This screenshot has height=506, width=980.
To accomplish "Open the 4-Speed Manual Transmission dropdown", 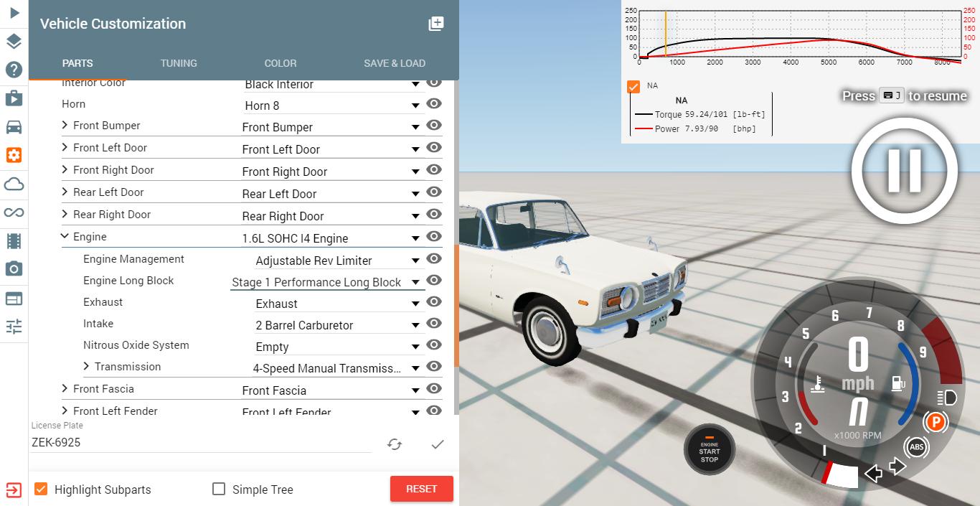I will coord(336,368).
